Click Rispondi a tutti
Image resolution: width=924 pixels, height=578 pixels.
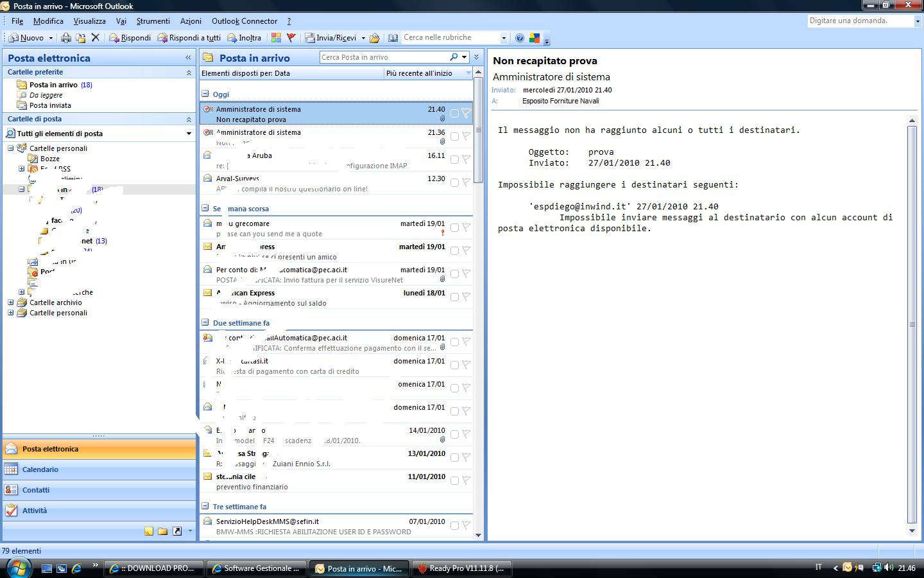tap(189, 38)
